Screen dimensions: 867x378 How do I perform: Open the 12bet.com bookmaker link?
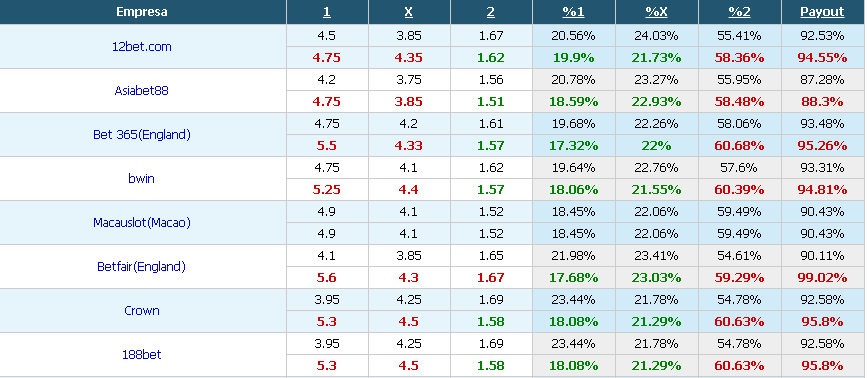[x=142, y=46]
